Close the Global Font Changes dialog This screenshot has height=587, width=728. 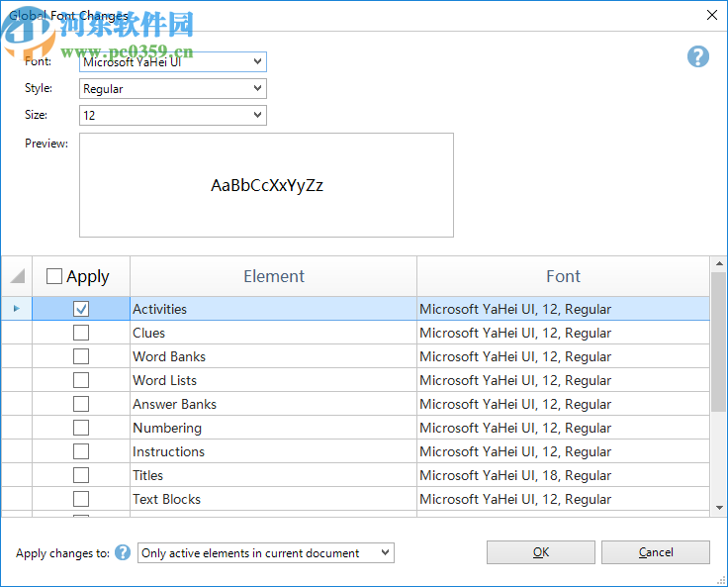tap(712, 15)
